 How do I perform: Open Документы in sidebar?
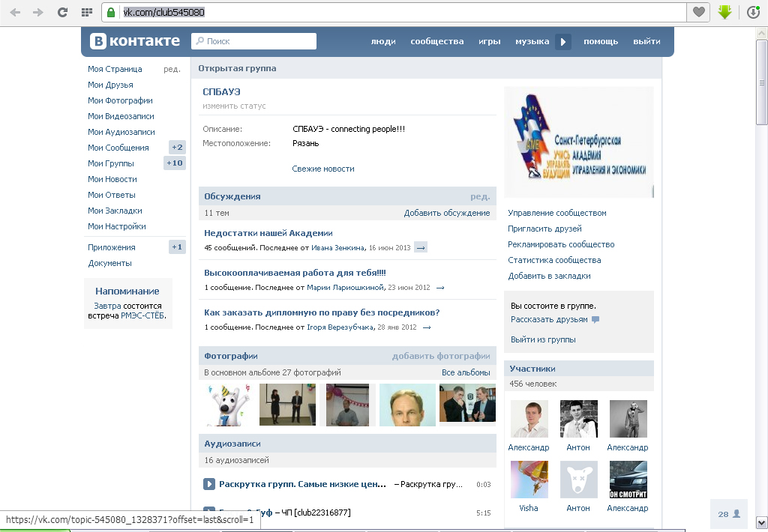click(109, 263)
